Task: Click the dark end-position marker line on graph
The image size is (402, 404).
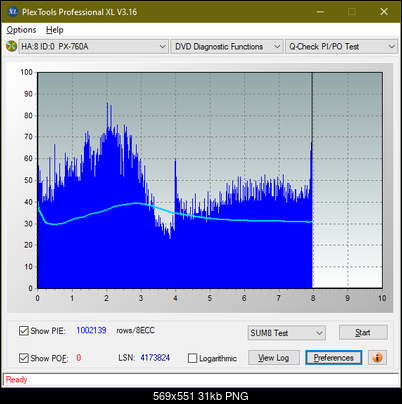Action: (312, 107)
